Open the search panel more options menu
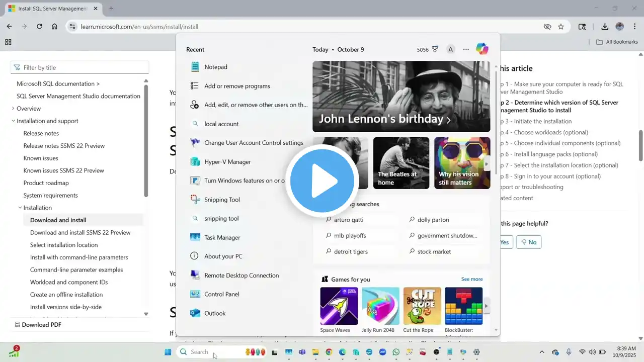The width and height of the screenshot is (644, 362). pyautogui.click(x=466, y=49)
